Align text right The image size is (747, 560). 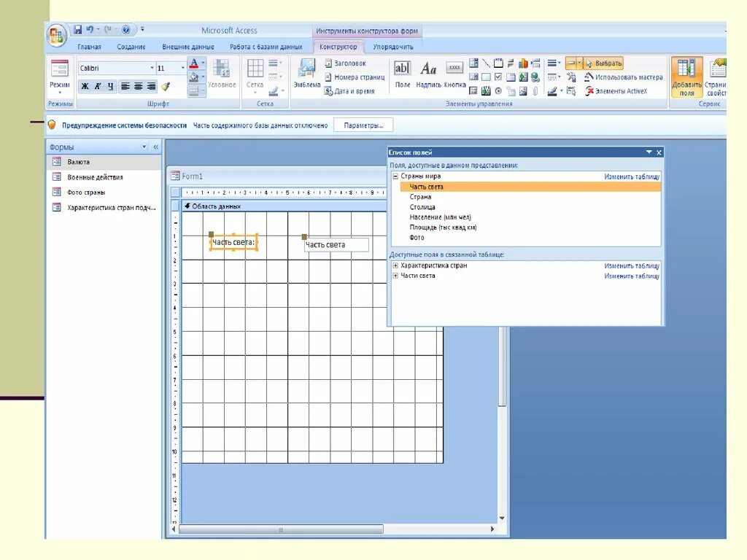[151, 86]
